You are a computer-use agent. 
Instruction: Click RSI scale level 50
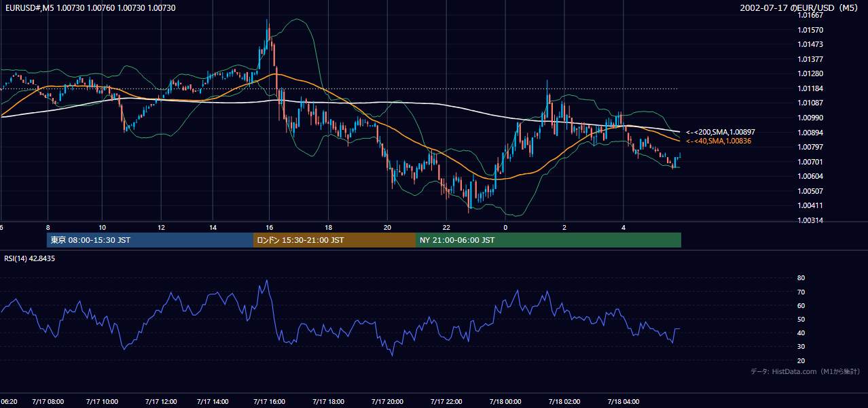click(x=801, y=319)
